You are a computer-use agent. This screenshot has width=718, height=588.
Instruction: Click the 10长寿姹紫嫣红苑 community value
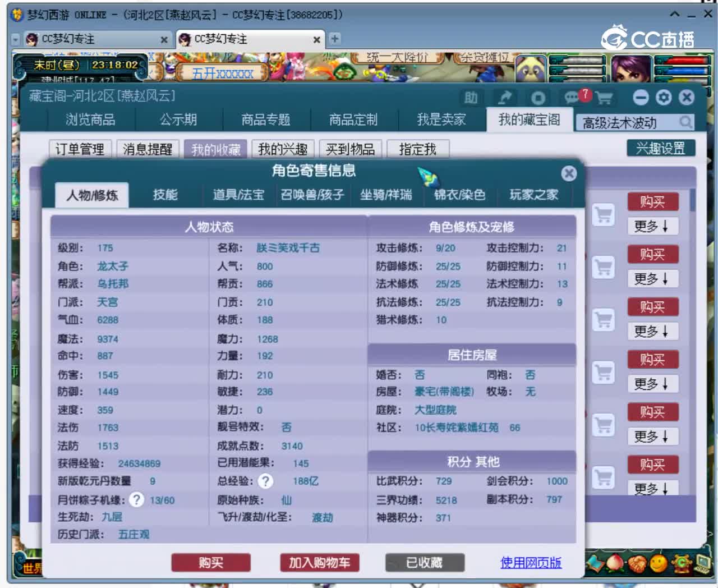pos(457,428)
